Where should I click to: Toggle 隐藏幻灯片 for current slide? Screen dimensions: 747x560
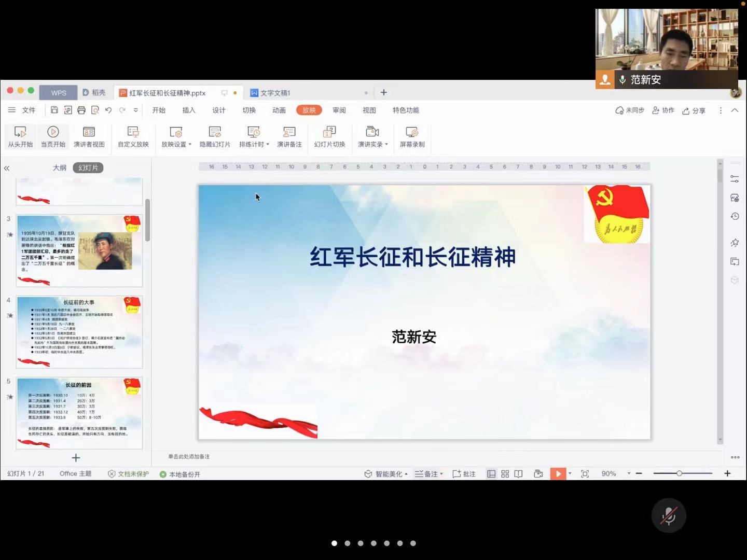[215, 132]
